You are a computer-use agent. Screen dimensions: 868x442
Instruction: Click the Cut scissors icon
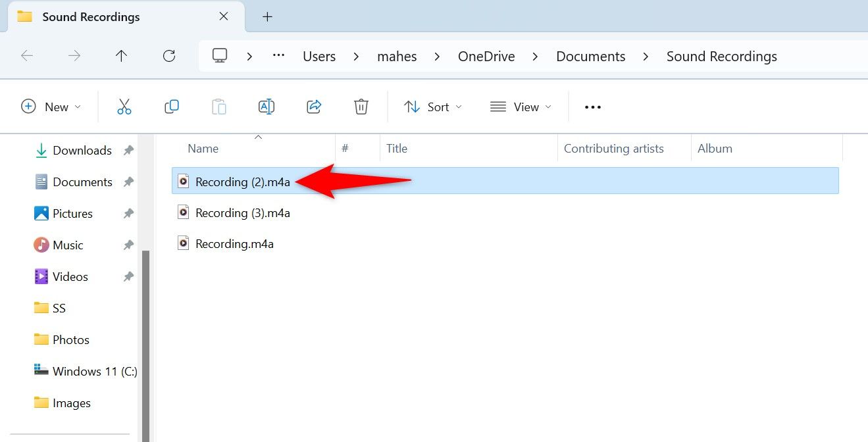[x=124, y=107]
